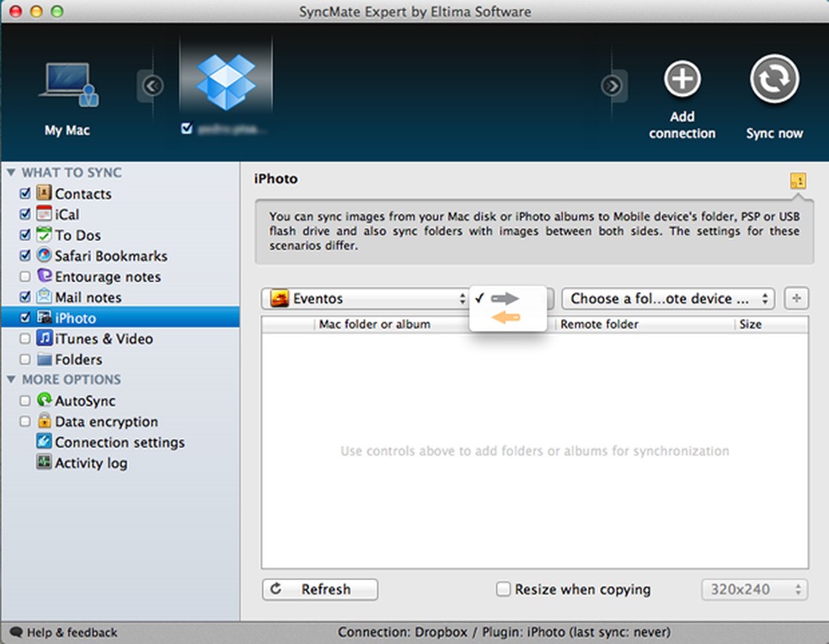
Task: Enable the Entourage notes checkbox
Action: click(24, 276)
